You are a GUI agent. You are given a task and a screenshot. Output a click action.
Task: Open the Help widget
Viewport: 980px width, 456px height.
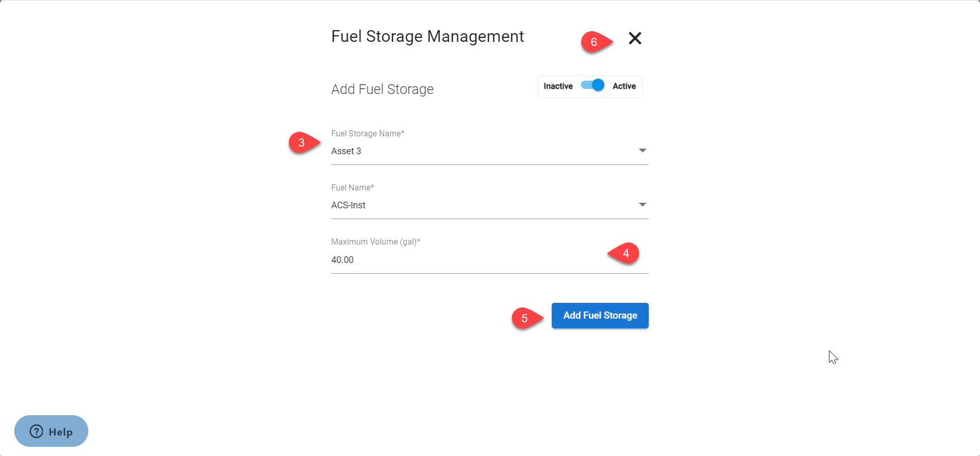point(51,431)
